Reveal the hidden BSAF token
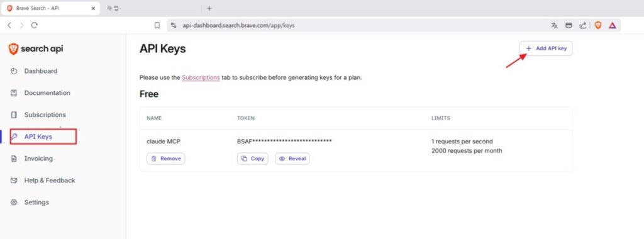 click(292, 158)
